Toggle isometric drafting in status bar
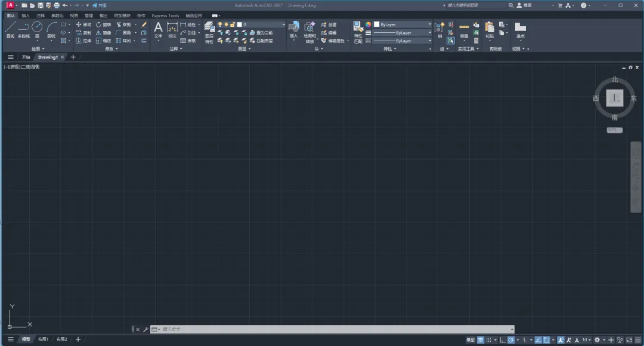644x346 pixels. 524,340
